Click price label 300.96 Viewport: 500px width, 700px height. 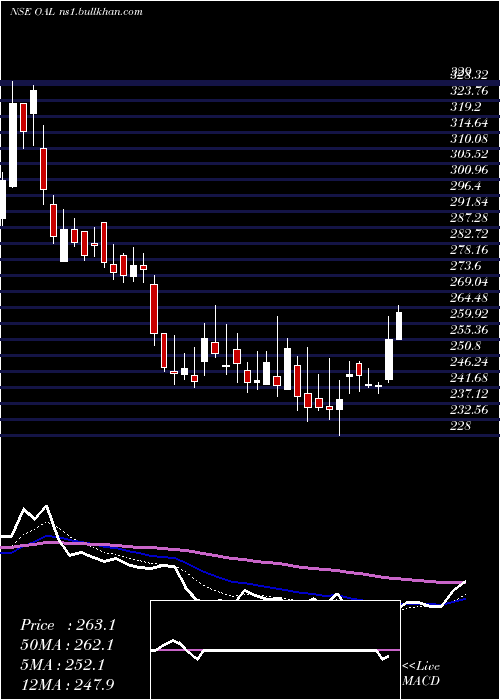tap(469, 170)
